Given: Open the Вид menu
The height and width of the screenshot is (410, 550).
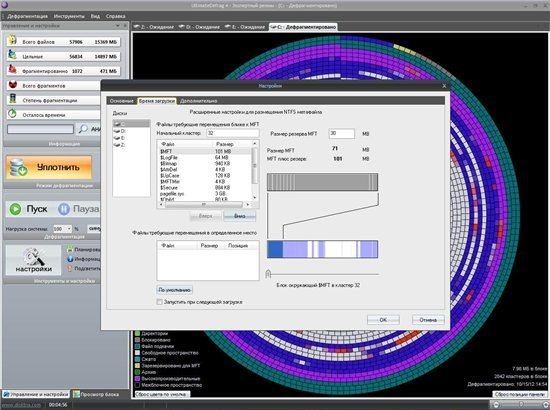Looking at the screenshot, I should [x=95, y=16].
